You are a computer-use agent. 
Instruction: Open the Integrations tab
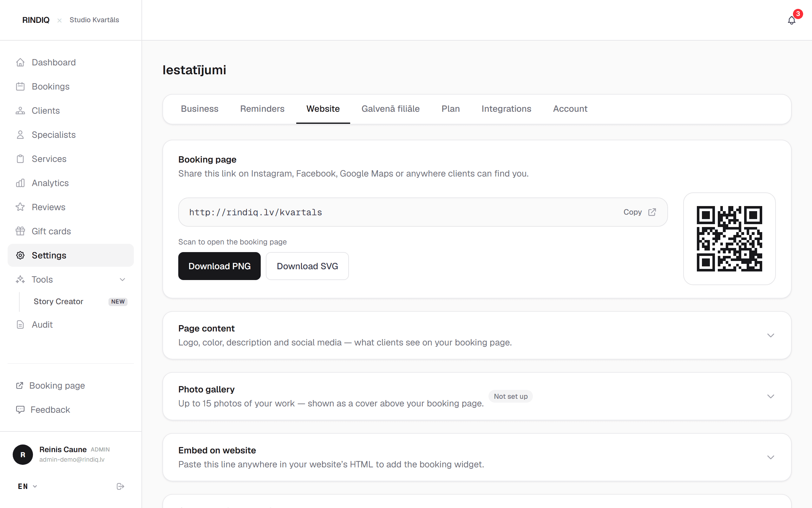pyautogui.click(x=506, y=109)
